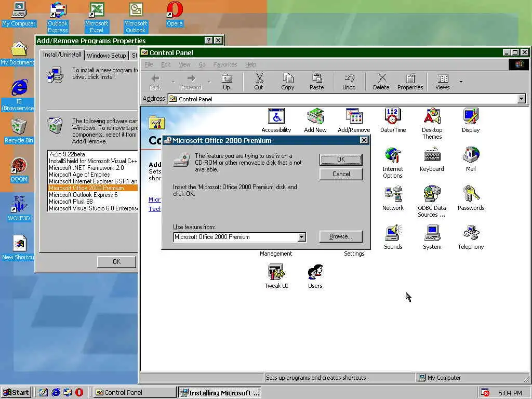The width and height of the screenshot is (532, 399).
Task: Open the Internet Options icon
Action: 393,163
